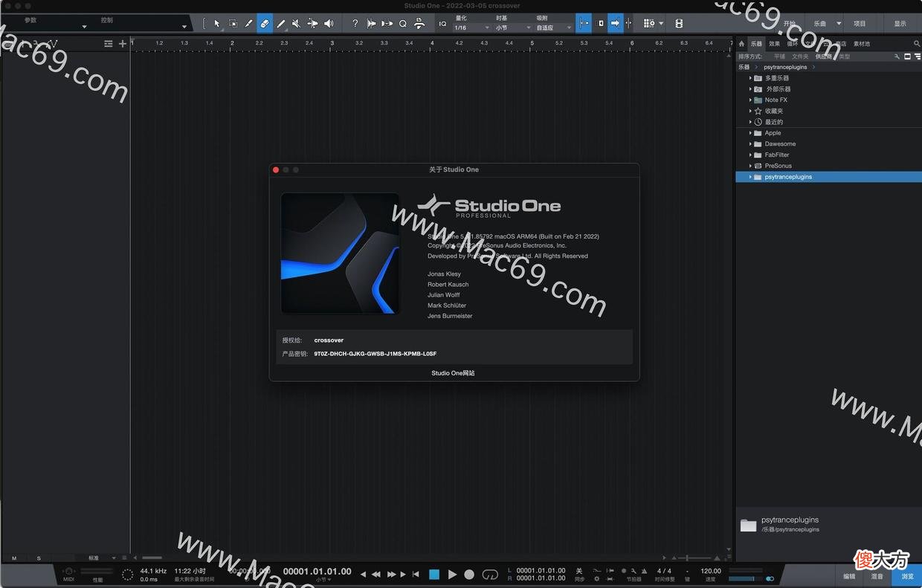
Task: Open the 乐曲 dropdown arrow
Action: point(839,24)
